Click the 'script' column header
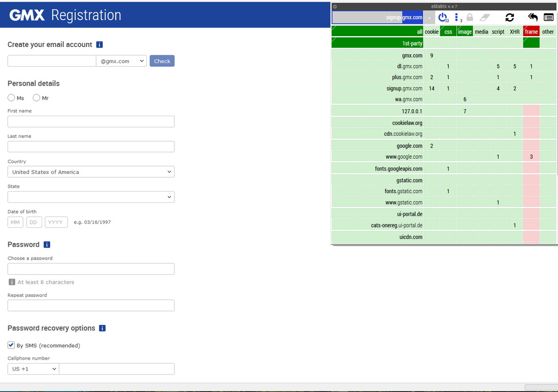This screenshot has height=392, width=558. pos(498,31)
